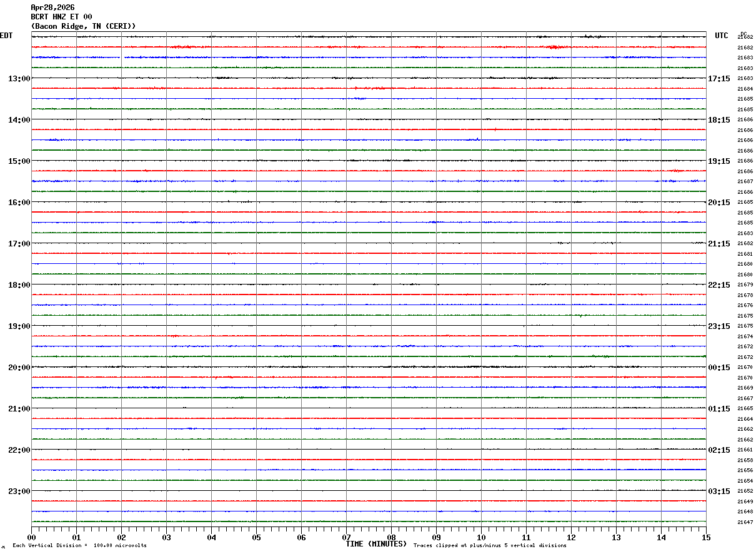Click the "18:00" EDT time label
Viewport: 756px width, 554px height.
coord(19,285)
